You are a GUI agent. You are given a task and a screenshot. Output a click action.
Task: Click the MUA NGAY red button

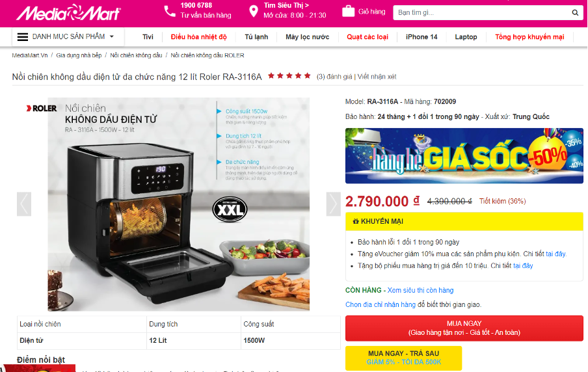(x=464, y=328)
